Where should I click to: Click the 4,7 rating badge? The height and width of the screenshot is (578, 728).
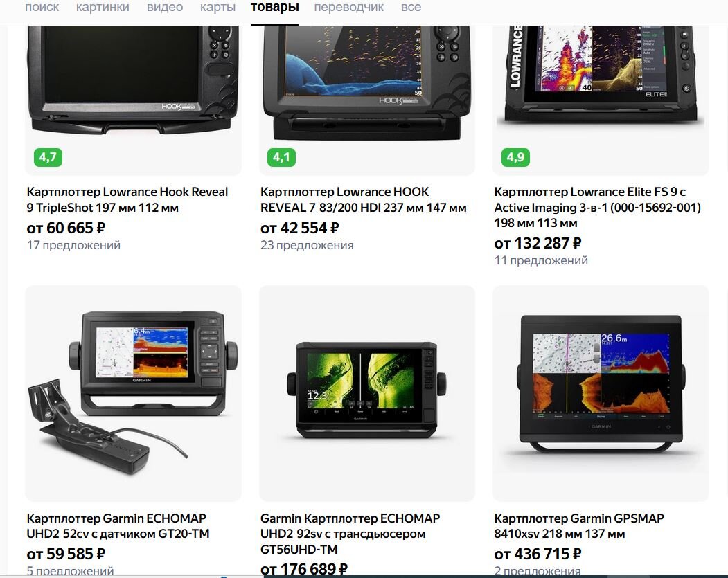(x=48, y=157)
